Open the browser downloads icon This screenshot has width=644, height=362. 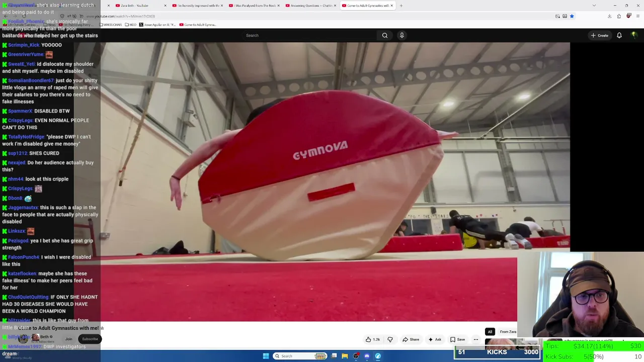tap(609, 16)
